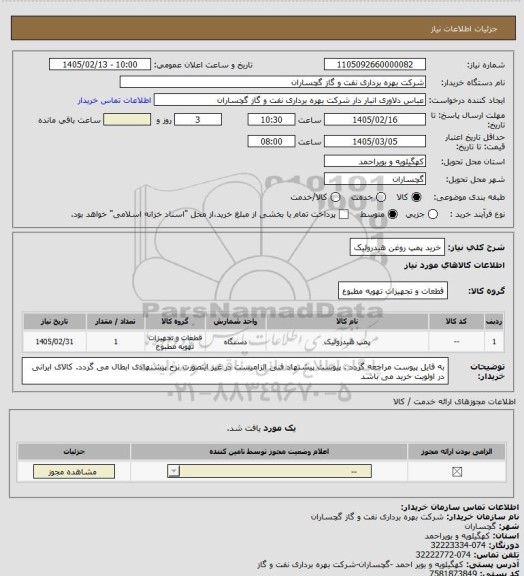Click the price validity date 1405/03/05

[375, 141]
